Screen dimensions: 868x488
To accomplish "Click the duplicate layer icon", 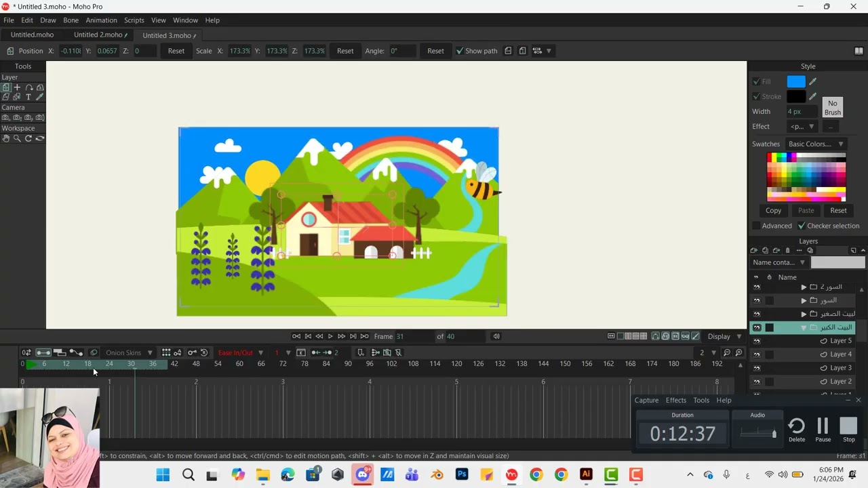I will tap(765, 251).
